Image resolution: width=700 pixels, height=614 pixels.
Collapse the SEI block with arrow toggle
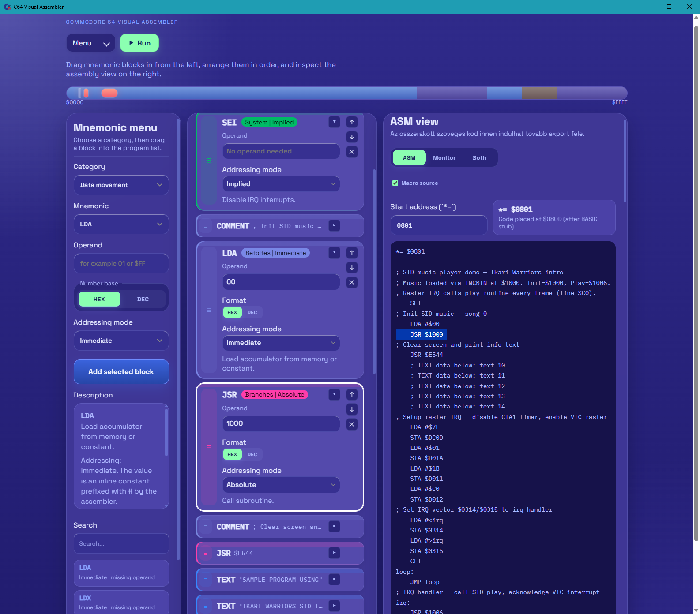334,122
